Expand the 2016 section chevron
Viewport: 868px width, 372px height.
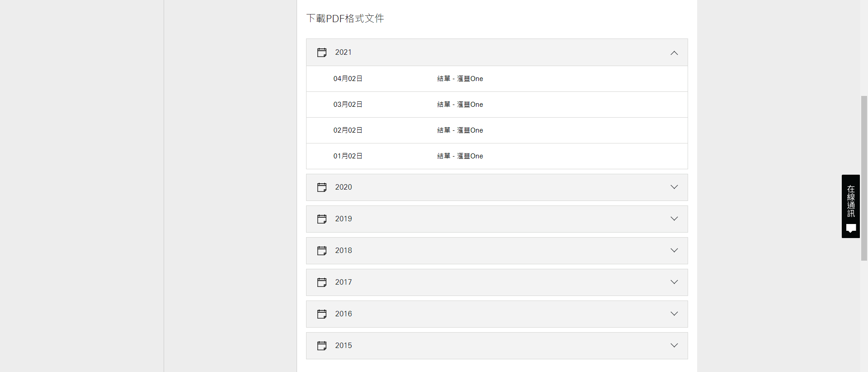pyautogui.click(x=674, y=314)
